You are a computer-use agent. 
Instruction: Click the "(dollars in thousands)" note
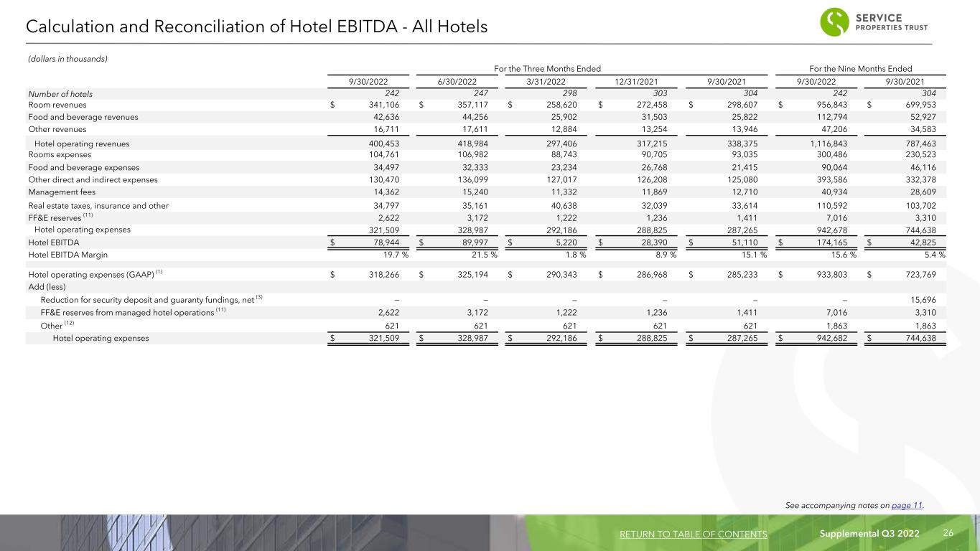[67, 58]
